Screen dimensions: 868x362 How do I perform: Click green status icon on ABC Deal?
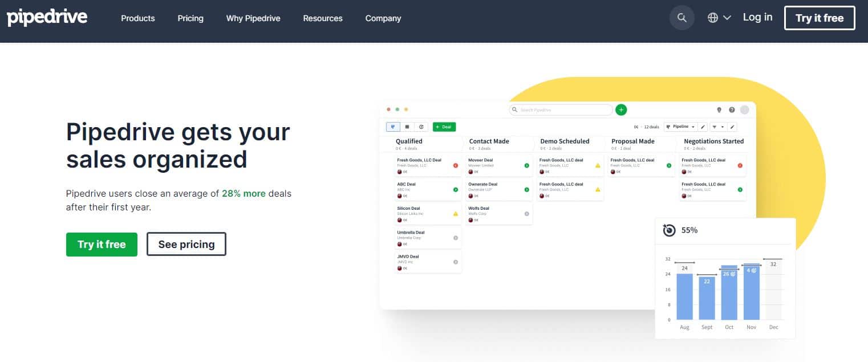click(456, 189)
